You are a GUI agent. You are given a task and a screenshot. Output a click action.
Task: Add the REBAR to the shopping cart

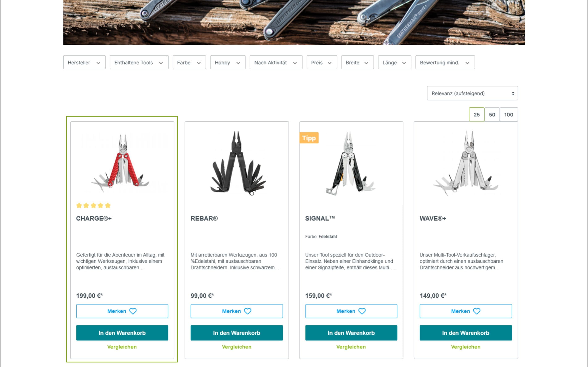[x=237, y=333]
